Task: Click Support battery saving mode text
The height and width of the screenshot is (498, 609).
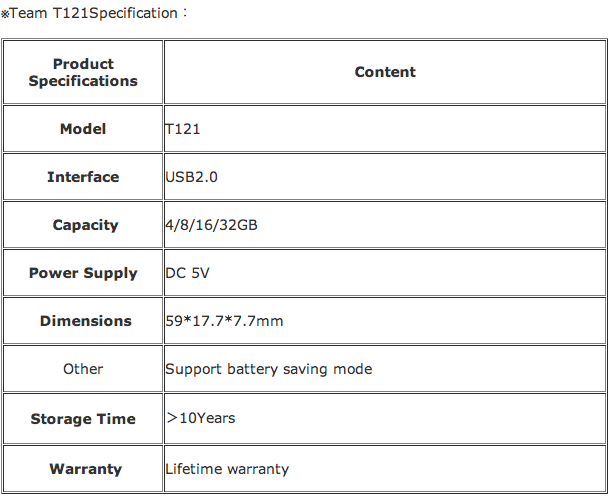Action: pyautogui.click(x=268, y=369)
